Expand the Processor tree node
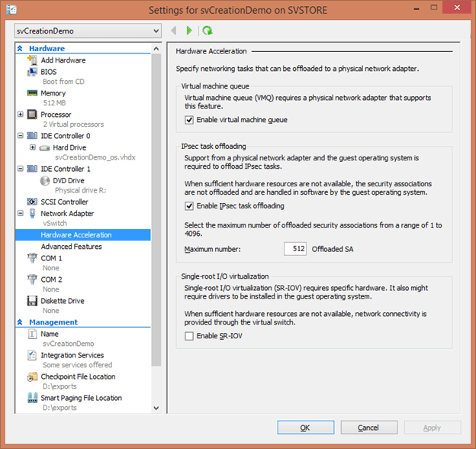This screenshot has width=476, height=449. (x=21, y=115)
